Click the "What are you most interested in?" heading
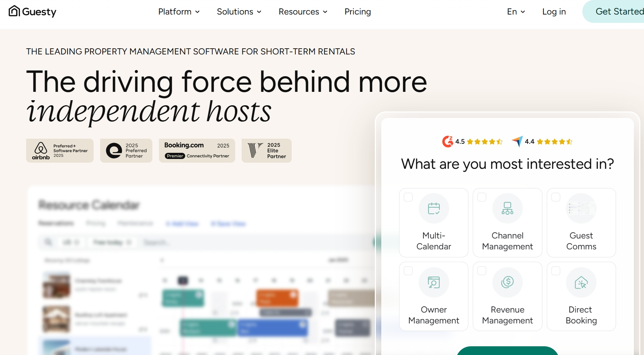 [508, 164]
